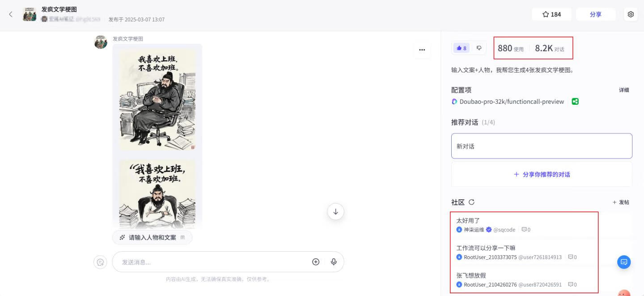The height and width of the screenshot is (296, 644).
Task: Click the 分享 share button
Action: 596,14
